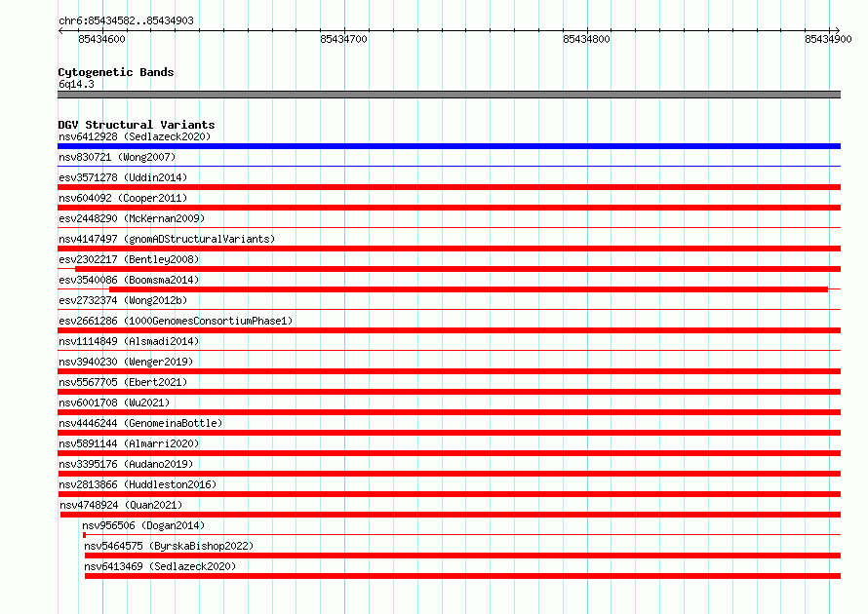Click the chr6:85434582..85434903 region label
This screenshot has height=614, width=868.
(126, 20)
